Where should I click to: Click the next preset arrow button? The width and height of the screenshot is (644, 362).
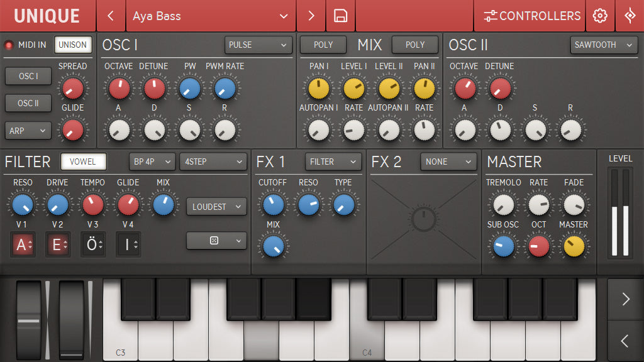(310, 16)
